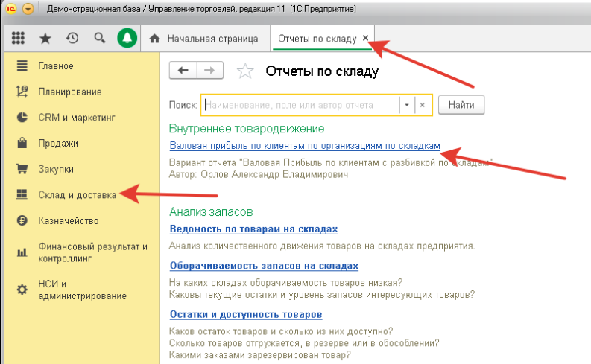
Task: Expand the search field dropdown arrow
Action: [x=407, y=106]
